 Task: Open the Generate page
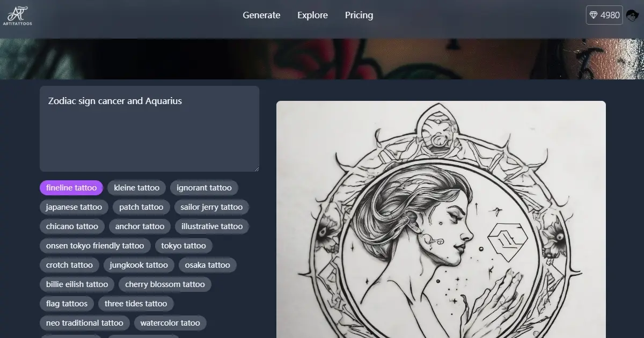(261, 15)
